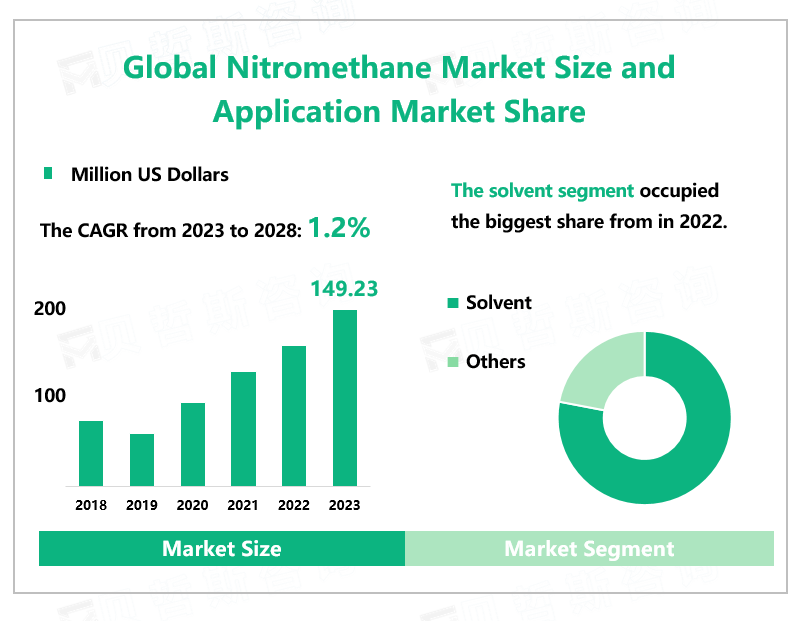Select the 2018 bar in chart
The height and width of the screenshot is (621, 796).
point(91,453)
